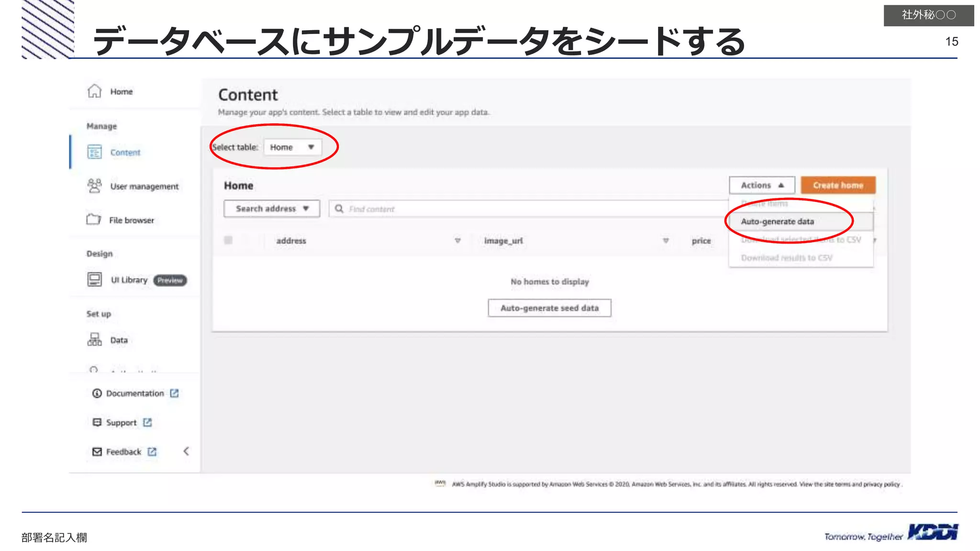The image size is (980, 551).
Task: Choose Auto-generate data from Actions menu
Action: (x=801, y=221)
